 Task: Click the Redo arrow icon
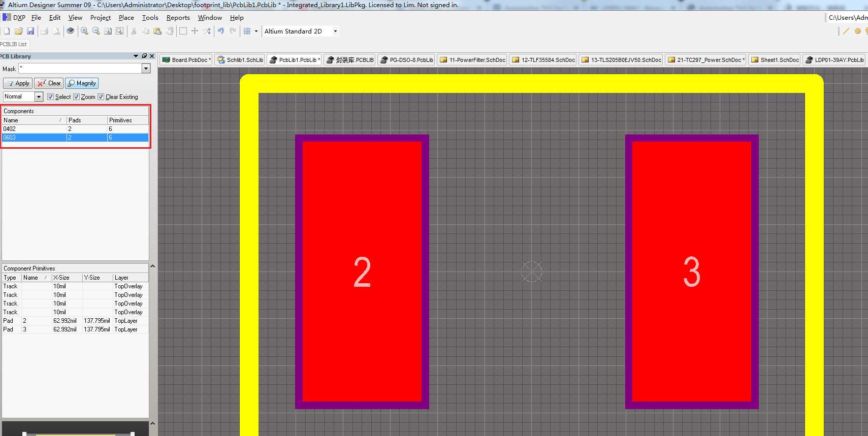(233, 31)
